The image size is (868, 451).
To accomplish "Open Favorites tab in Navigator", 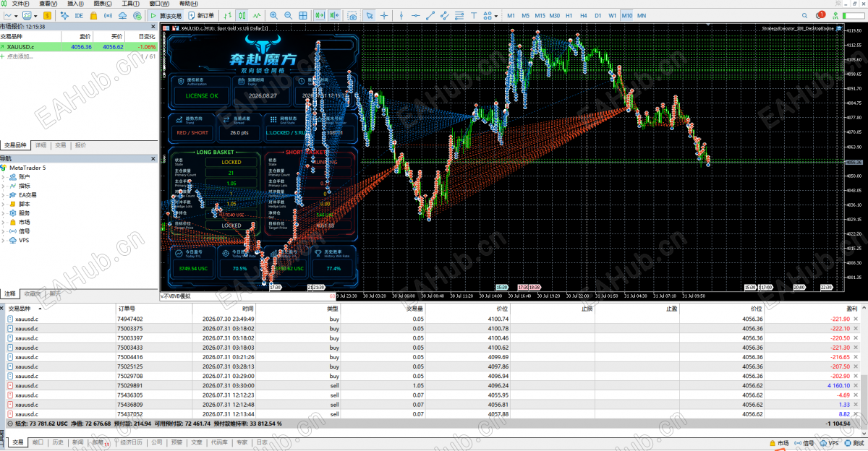I will [33, 294].
